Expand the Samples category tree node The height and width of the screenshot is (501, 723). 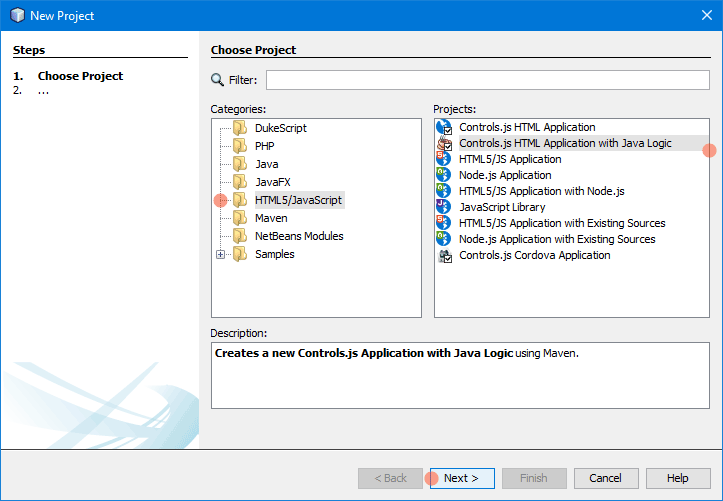220,254
